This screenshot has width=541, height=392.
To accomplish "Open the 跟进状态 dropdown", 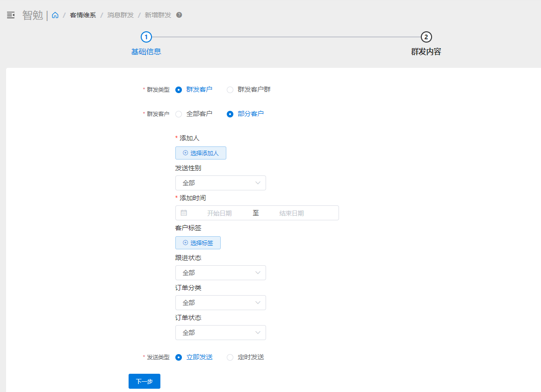I will pos(221,273).
